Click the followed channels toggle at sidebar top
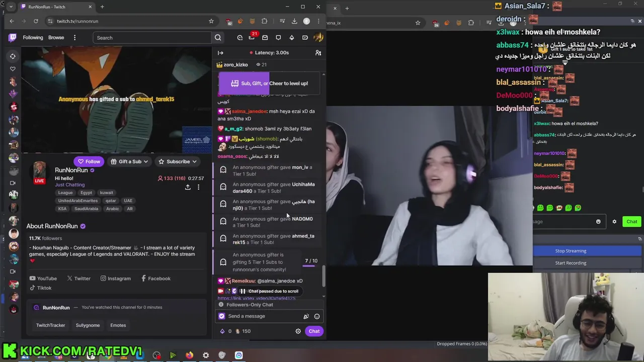This screenshot has width=644, height=362. point(13,56)
